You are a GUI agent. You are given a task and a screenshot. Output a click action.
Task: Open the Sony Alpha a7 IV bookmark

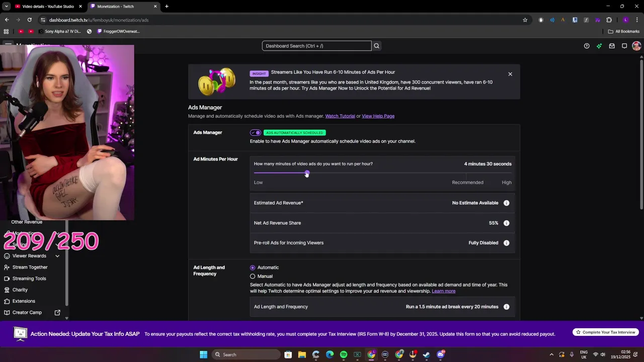click(59, 31)
